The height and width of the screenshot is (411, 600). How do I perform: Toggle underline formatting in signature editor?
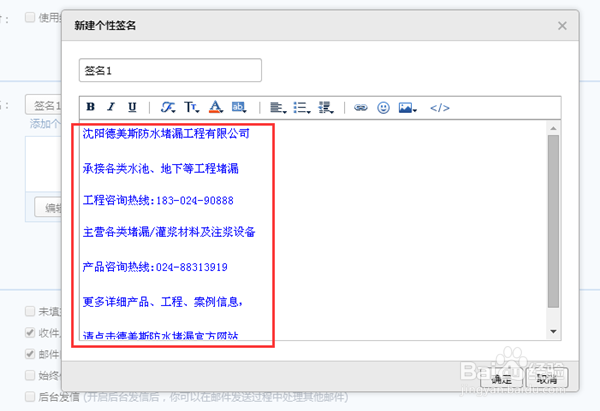click(132, 107)
